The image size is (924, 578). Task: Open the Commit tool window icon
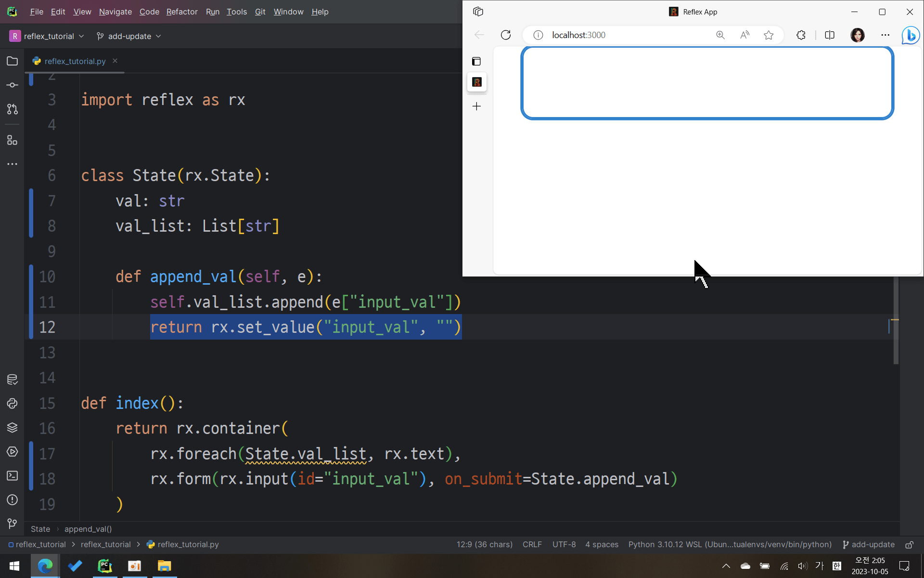click(13, 85)
